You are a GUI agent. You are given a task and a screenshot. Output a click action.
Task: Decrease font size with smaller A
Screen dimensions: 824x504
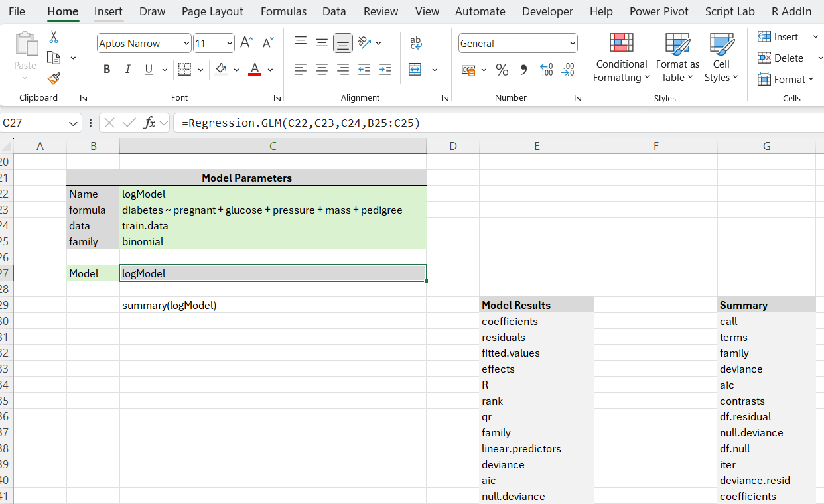[x=268, y=43]
